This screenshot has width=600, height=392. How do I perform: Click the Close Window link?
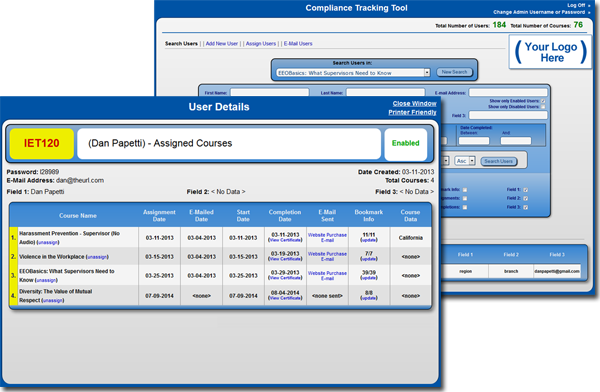(414, 103)
